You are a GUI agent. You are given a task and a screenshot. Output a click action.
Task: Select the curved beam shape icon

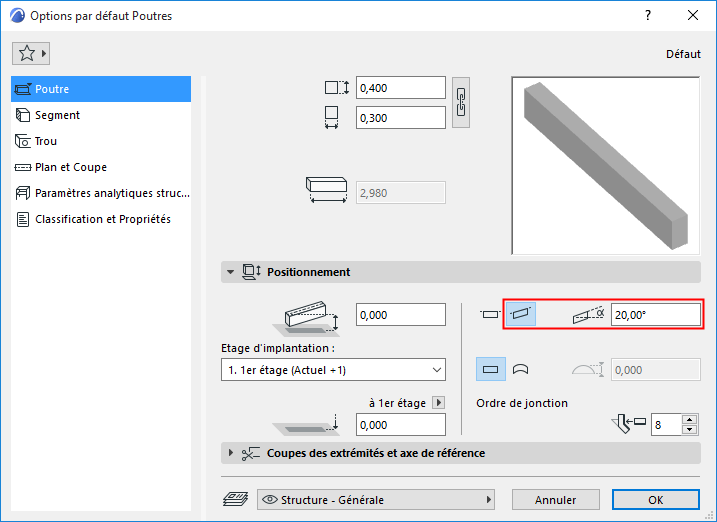pos(521,369)
